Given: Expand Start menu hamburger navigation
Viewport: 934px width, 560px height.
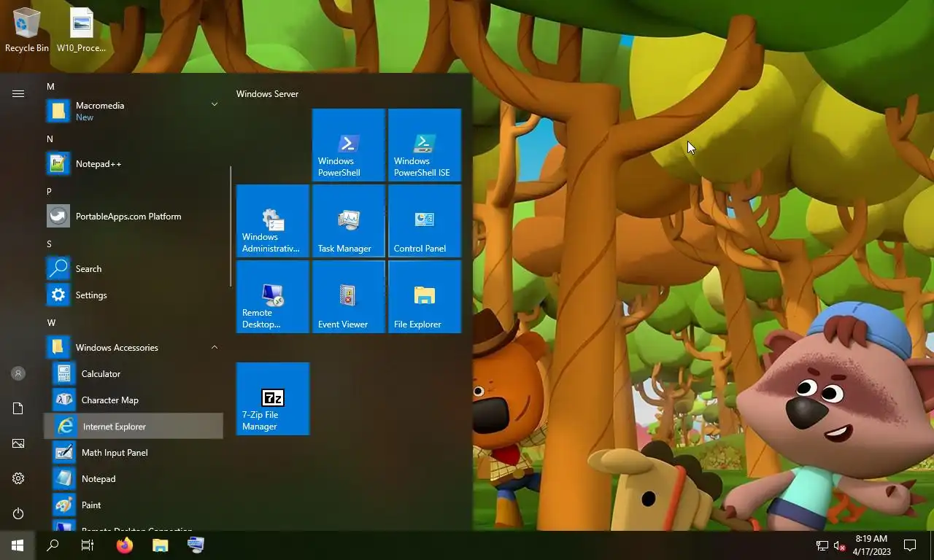Looking at the screenshot, I should click(18, 93).
